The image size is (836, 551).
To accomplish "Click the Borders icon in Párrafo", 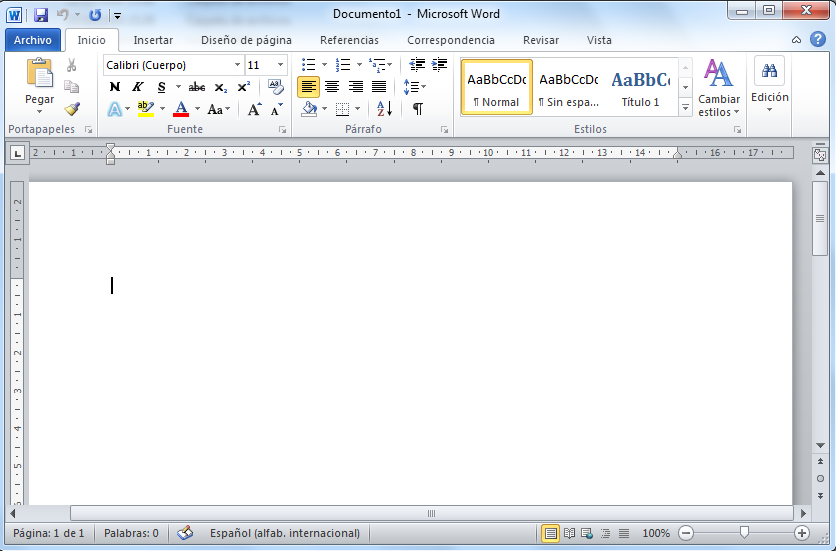I will [x=342, y=109].
